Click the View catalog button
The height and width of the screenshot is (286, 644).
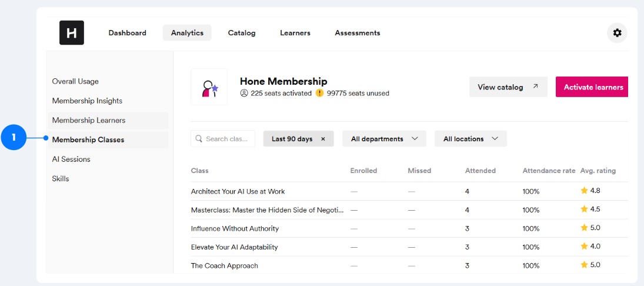point(509,87)
